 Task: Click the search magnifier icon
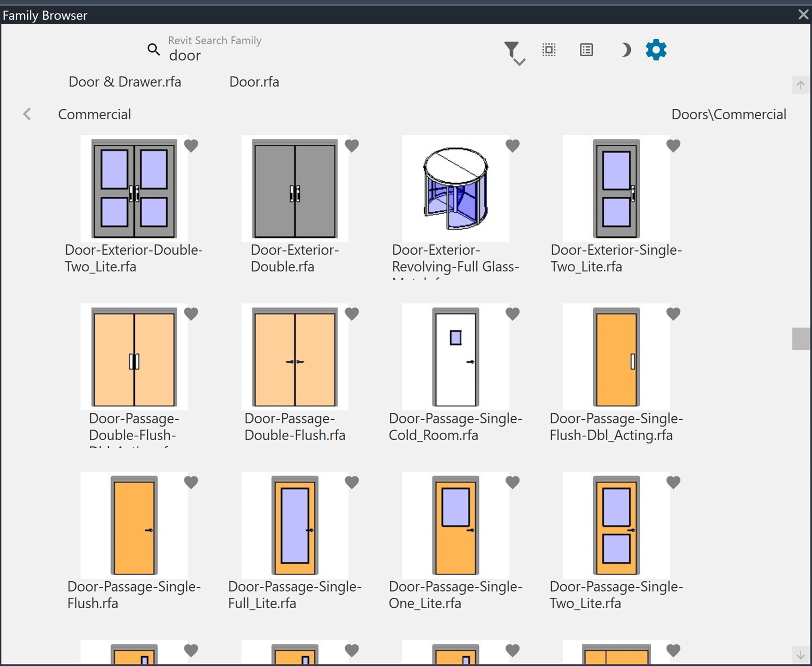tap(154, 49)
